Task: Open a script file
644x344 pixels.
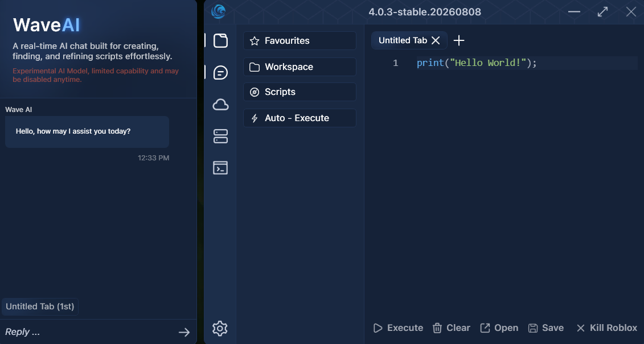Action: point(499,328)
